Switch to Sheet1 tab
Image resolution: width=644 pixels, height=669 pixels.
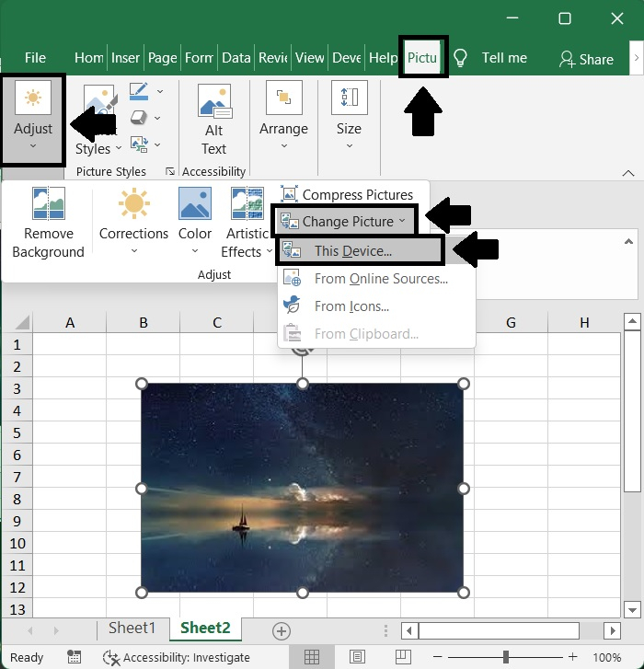[x=132, y=628]
